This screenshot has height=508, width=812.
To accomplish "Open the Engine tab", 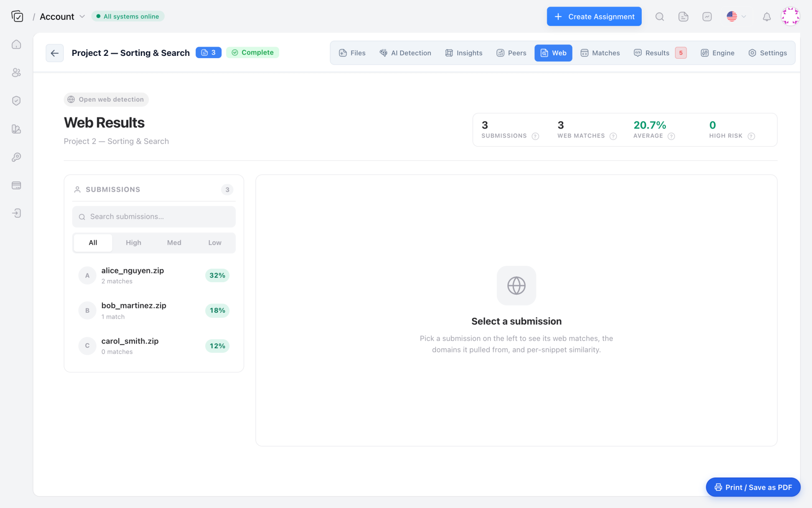I will (x=717, y=53).
